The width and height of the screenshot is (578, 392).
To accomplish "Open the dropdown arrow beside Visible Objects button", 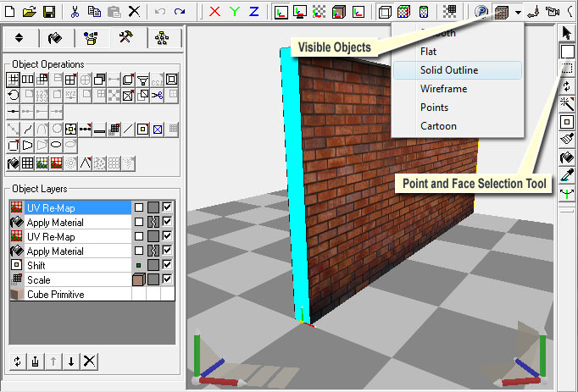I will pos(518,13).
